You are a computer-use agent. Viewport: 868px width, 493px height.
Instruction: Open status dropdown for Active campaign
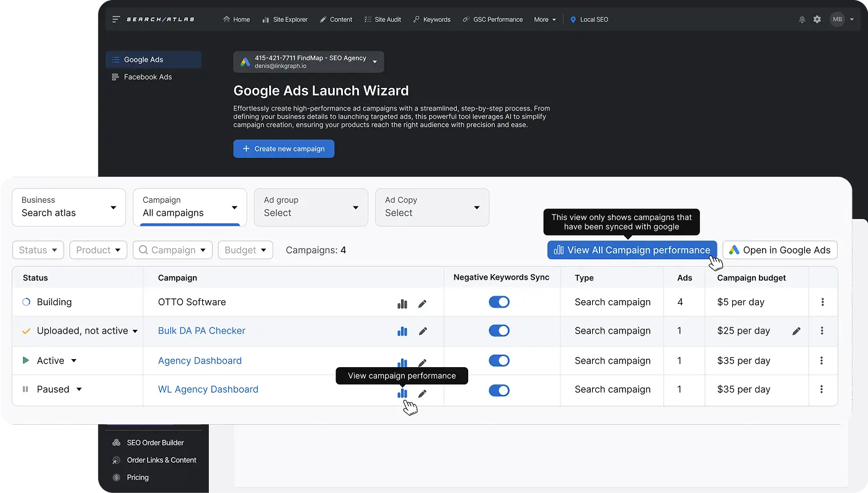pos(74,361)
